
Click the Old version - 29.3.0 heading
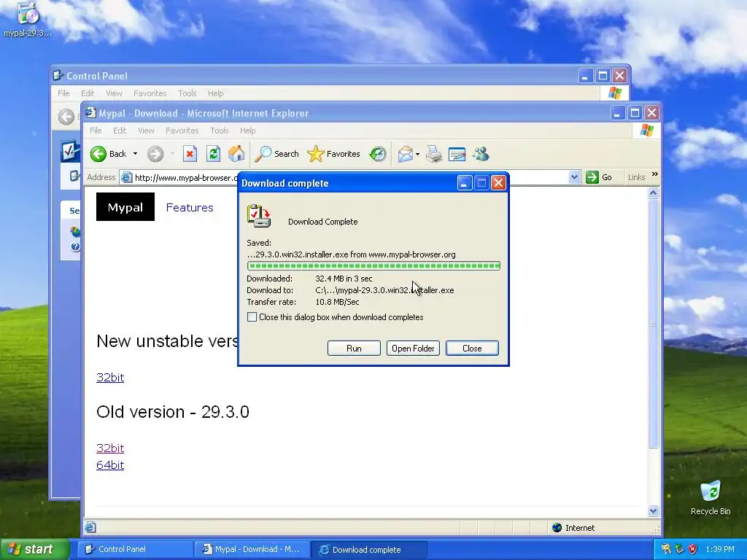[172, 412]
